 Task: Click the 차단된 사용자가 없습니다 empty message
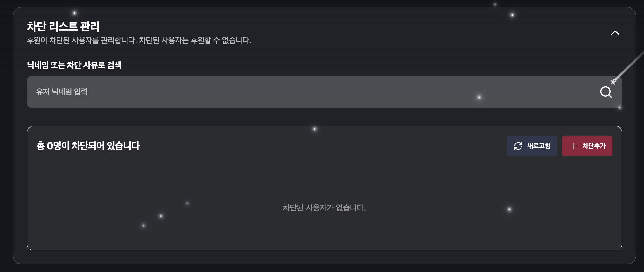coord(324,208)
